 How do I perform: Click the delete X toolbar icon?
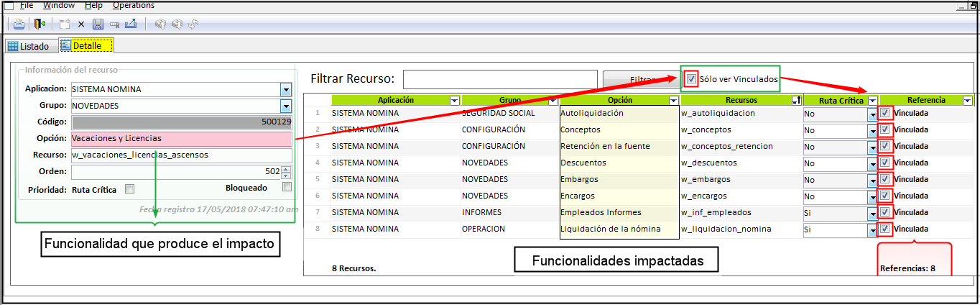pos(81,24)
